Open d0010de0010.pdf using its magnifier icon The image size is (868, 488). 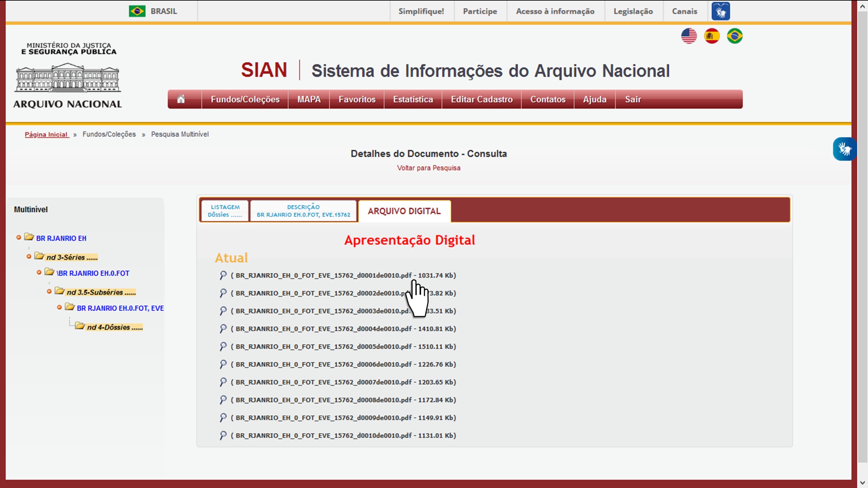(x=223, y=435)
